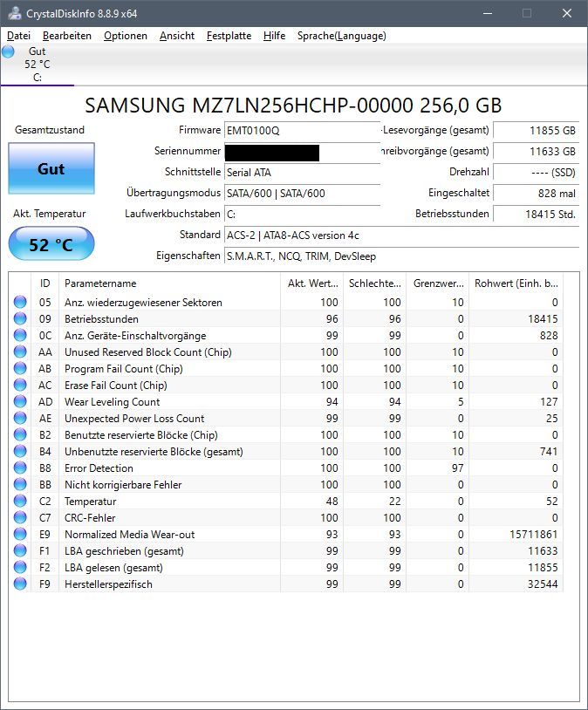Minimize the CrystalDiskInfo window

488,14
